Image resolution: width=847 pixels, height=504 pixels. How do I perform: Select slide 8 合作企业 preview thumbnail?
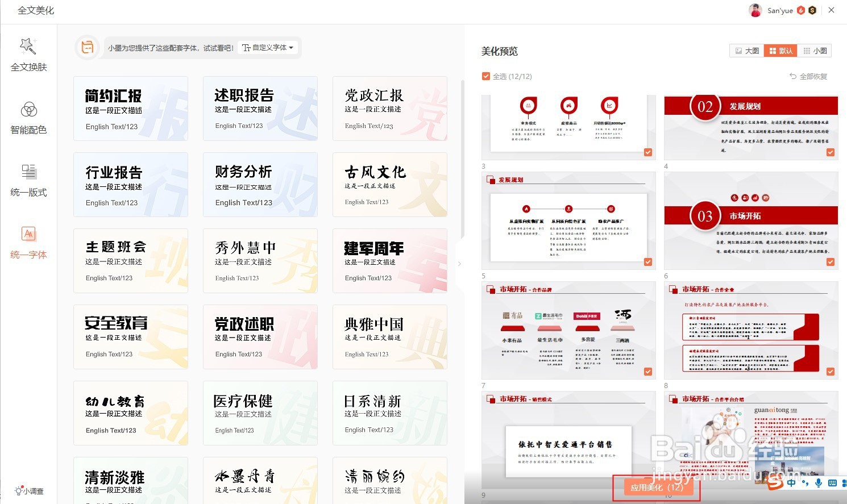click(751, 331)
